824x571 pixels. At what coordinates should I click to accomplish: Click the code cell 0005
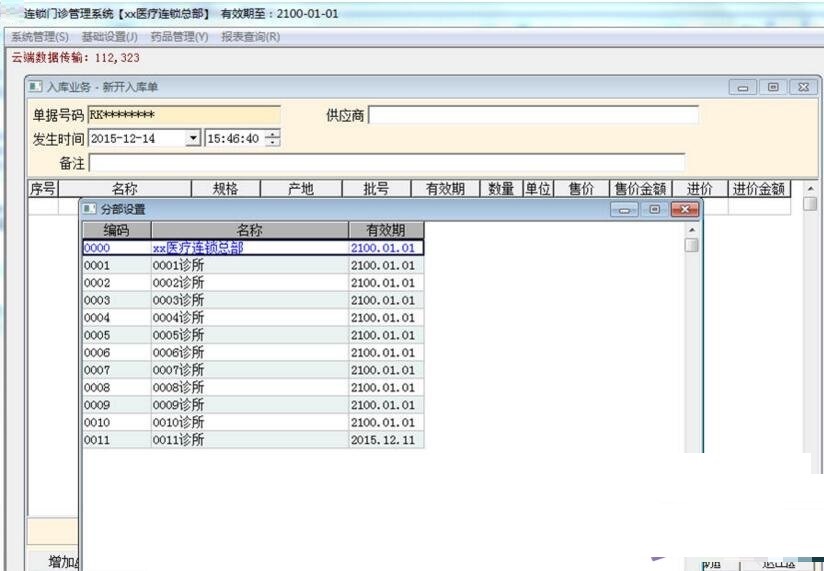[117, 335]
